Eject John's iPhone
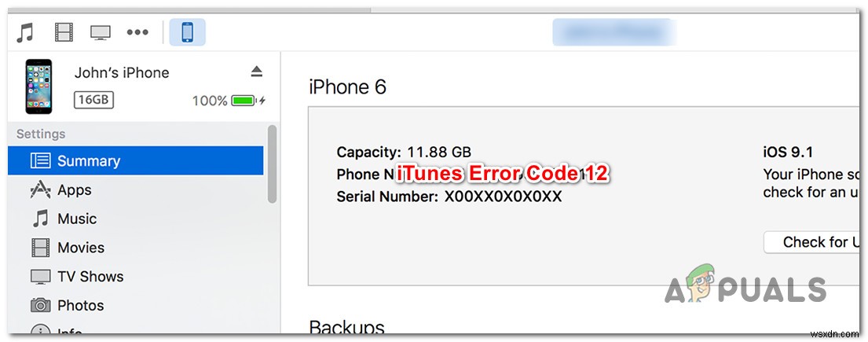This screenshot has height=342, width=868. tap(256, 72)
